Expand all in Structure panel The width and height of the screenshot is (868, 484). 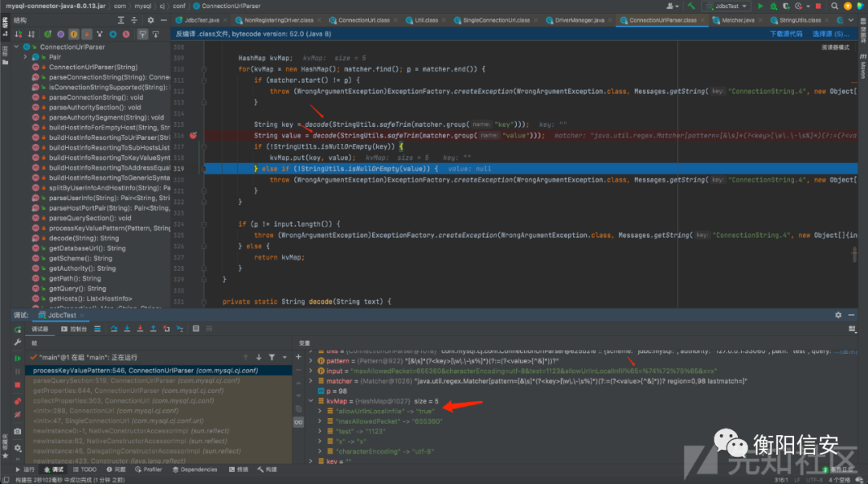click(x=121, y=20)
